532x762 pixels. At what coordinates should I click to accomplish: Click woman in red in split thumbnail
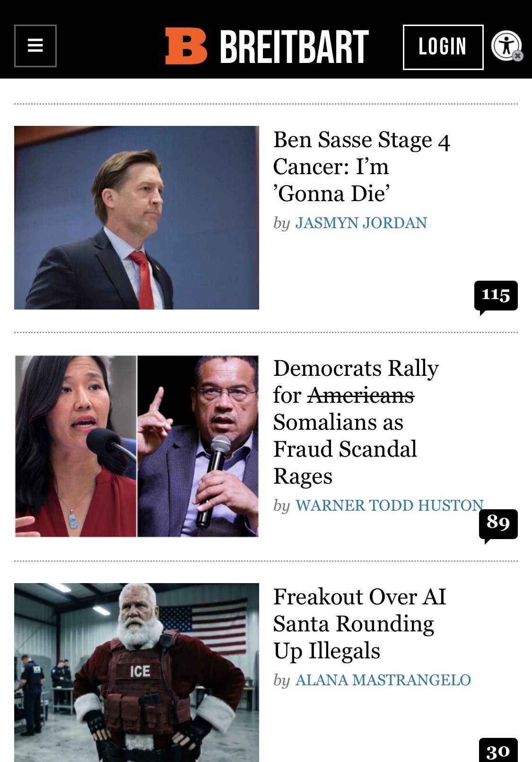coord(76,446)
